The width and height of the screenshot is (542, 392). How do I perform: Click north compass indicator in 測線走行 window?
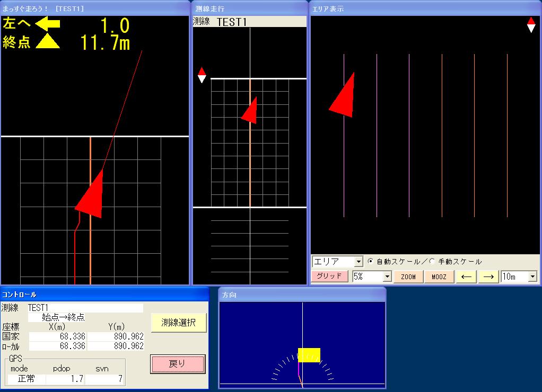point(202,75)
